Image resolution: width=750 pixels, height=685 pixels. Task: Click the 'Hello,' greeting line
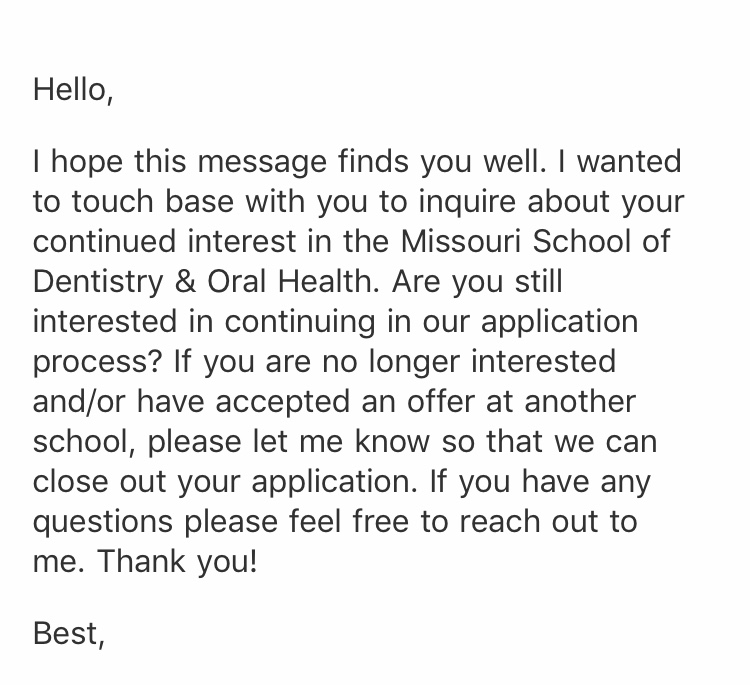(73, 90)
